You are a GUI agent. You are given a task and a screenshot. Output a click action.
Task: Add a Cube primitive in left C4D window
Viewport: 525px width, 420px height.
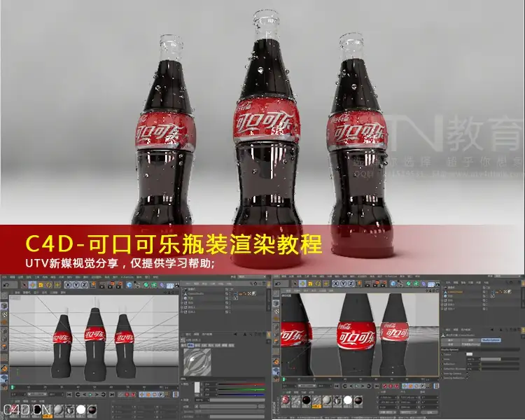129,285
